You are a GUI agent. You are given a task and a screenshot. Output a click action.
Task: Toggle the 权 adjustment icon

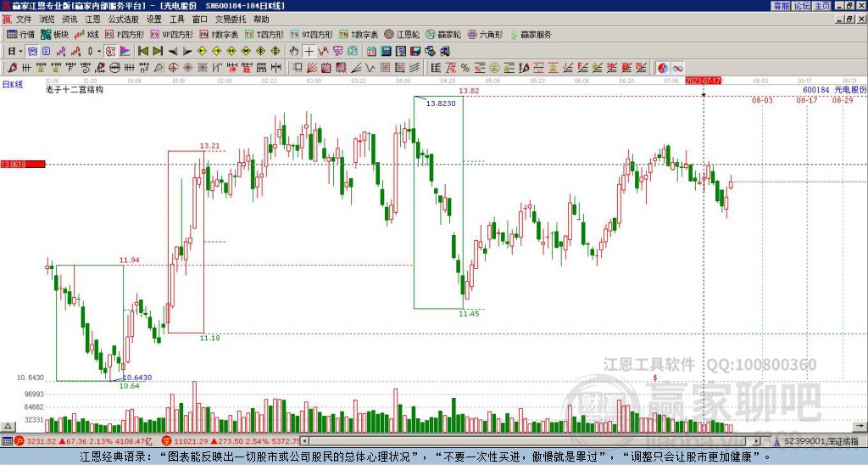click(110, 51)
